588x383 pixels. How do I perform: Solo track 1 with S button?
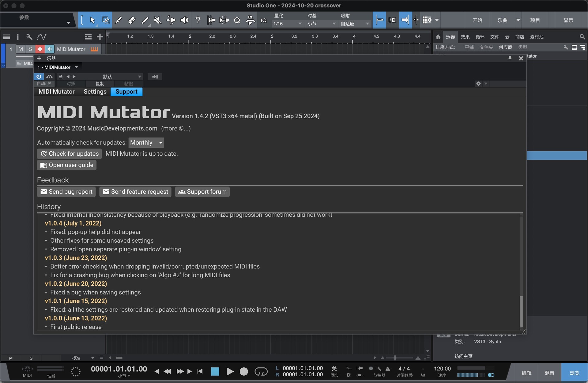30,49
